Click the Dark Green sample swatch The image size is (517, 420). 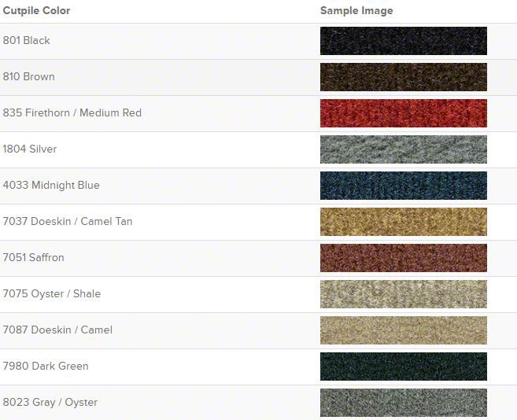point(403,367)
